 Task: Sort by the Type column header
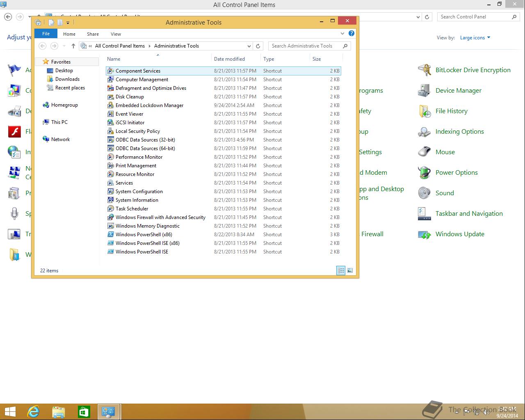285,59
